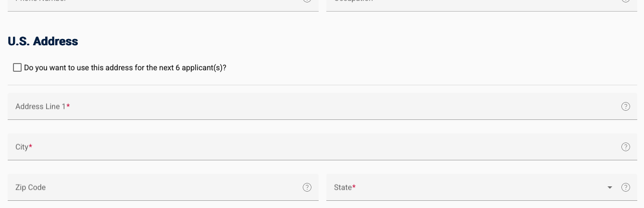Click the U.S. Address section heading

pos(43,41)
